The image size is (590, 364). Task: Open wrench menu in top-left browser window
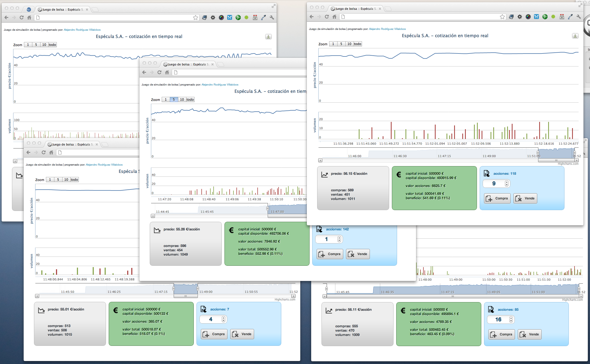(x=272, y=18)
